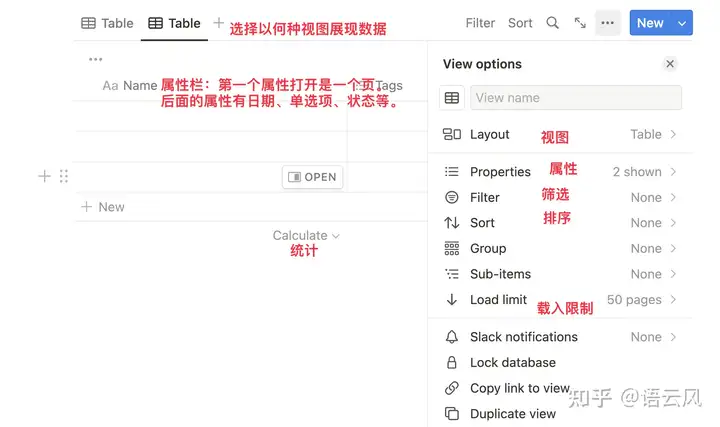Image resolution: width=720 pixels, height=427 pixels.
Task: Select Lock database option
Action: click(512, 363)
